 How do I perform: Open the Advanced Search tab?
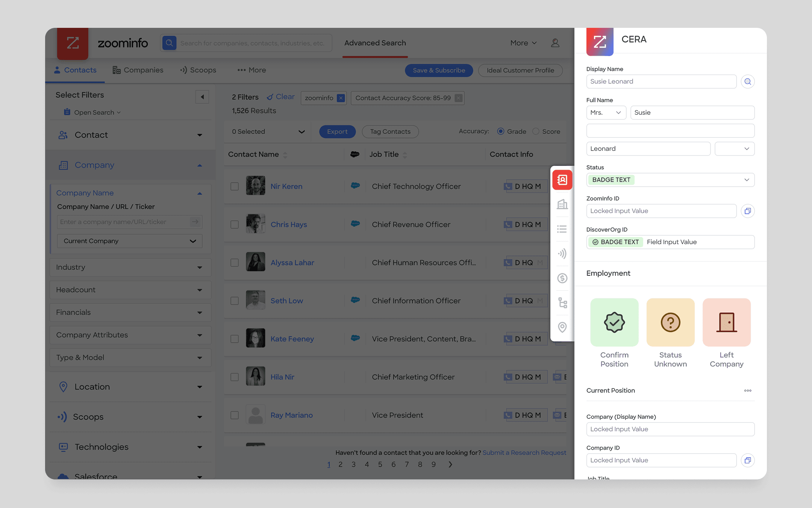click(375, 43)
